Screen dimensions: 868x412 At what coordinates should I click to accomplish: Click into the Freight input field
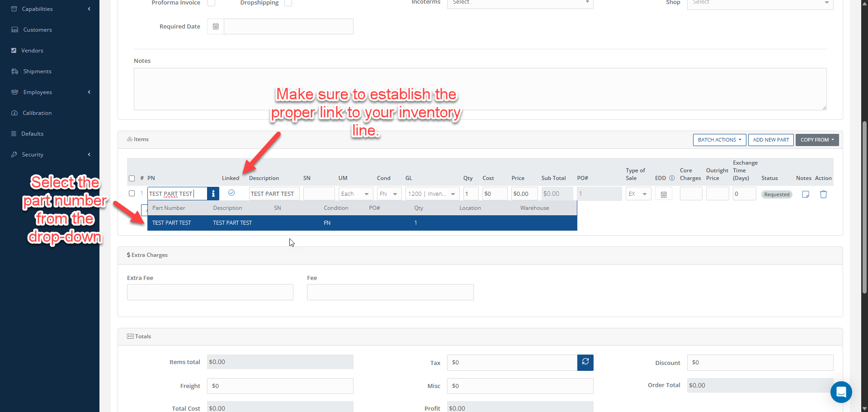pos(280,386)
